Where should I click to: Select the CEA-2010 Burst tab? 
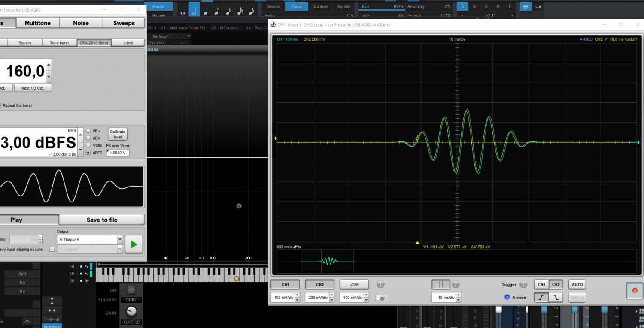pos(94,43)
